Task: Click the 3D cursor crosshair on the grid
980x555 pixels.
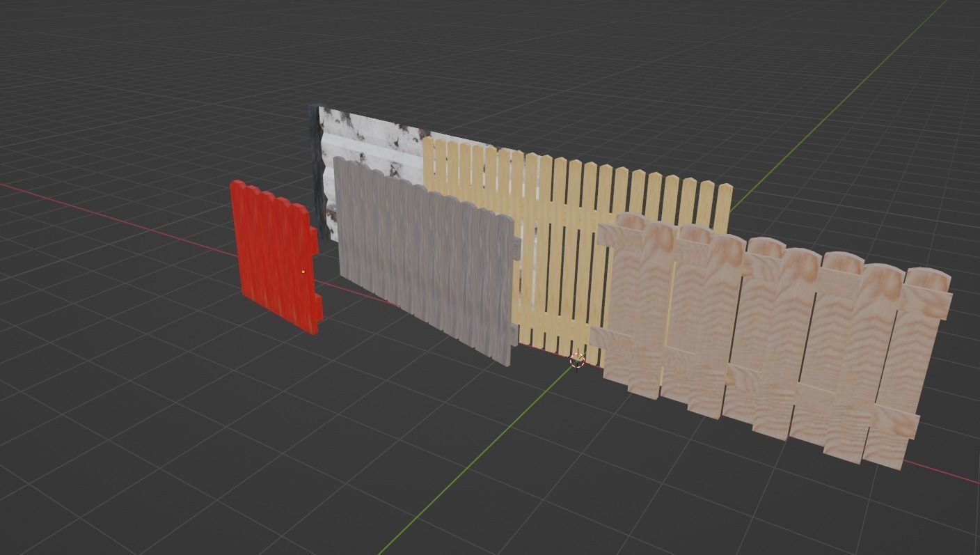Action: pos(577,361)
